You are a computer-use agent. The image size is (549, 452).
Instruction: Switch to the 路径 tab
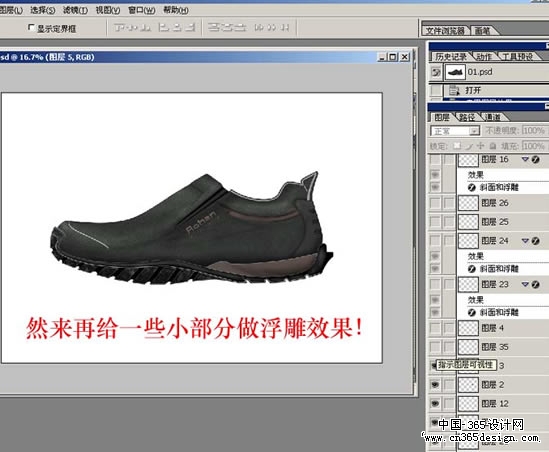(467, 117)
